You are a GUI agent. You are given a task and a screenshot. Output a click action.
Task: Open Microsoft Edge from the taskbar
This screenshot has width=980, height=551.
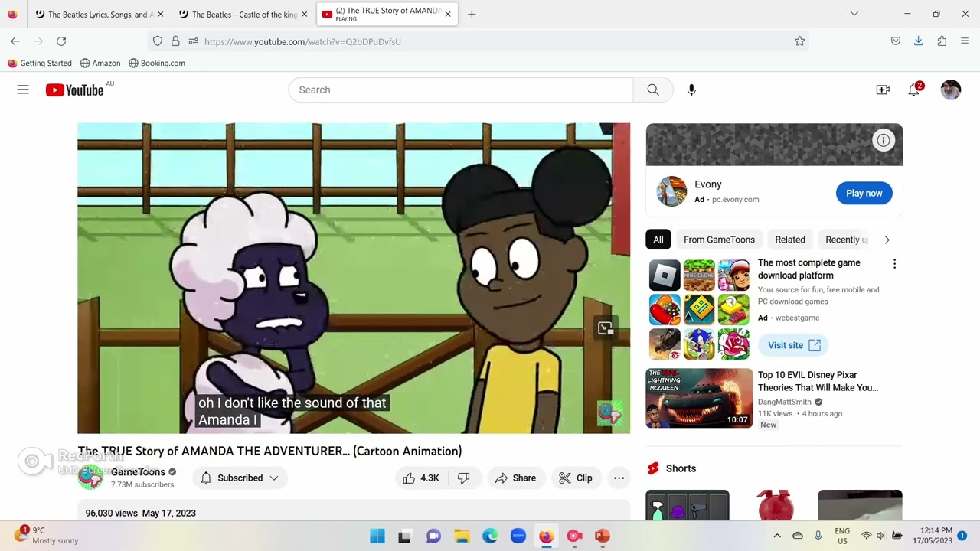click(490, 536)
